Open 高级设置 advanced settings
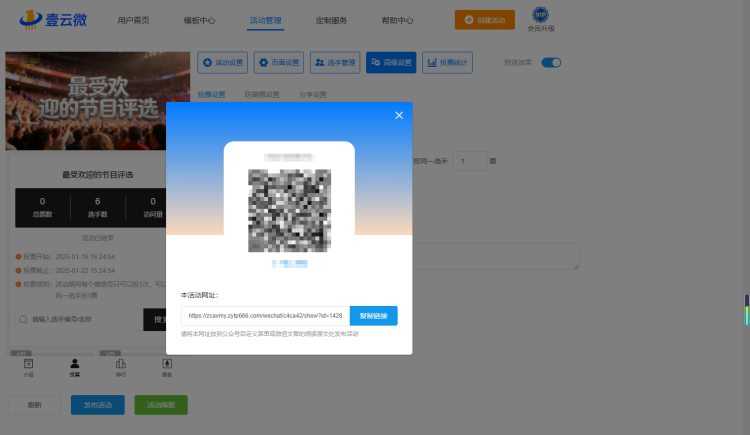Viewport: 750px width, 435px height. click(391, 63)
